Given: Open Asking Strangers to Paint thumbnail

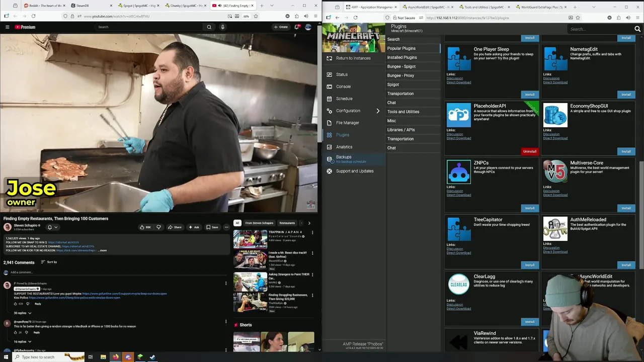Looking at the screenshot, I should click(x=250, y=282).
